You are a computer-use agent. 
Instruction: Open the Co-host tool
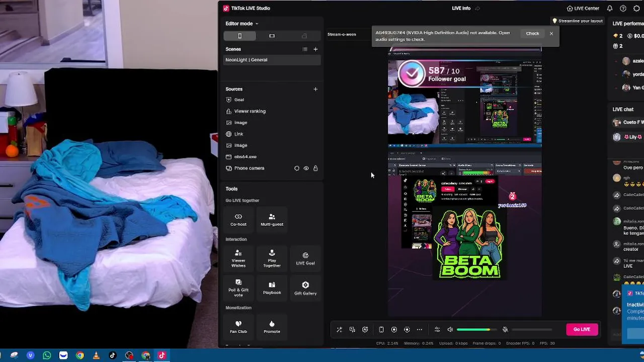pos(238,220)
